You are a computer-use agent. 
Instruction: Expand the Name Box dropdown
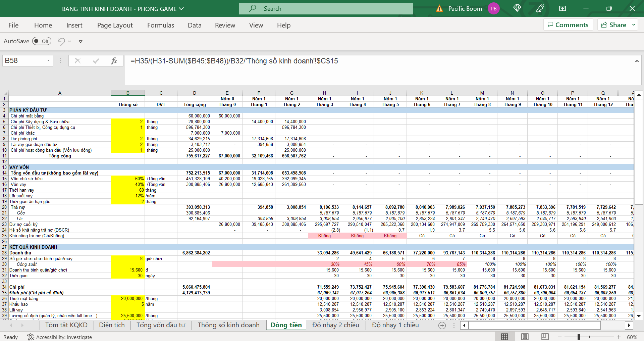[x=48, y=61]
